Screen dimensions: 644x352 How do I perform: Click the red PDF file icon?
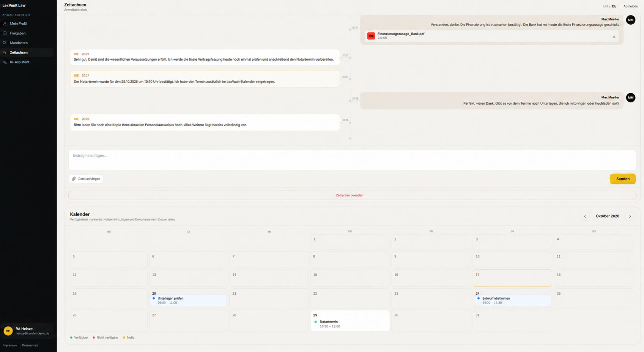click(x=371, y=36)
